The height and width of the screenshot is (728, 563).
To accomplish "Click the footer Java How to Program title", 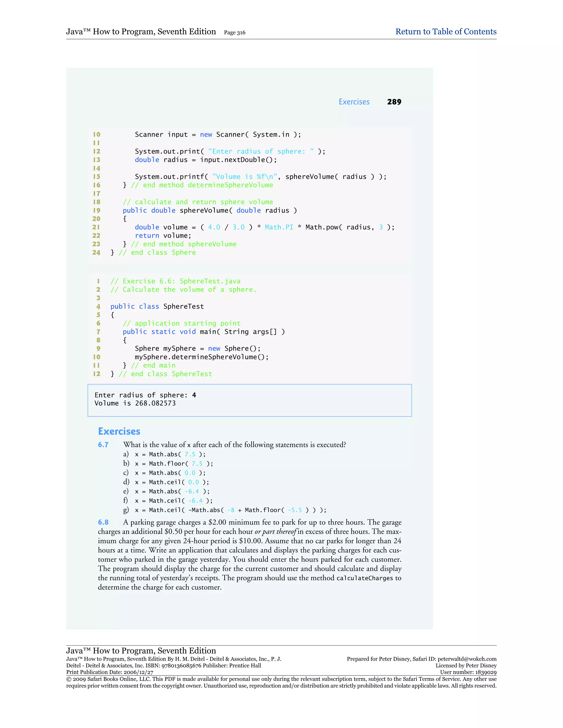I will 141,651.
